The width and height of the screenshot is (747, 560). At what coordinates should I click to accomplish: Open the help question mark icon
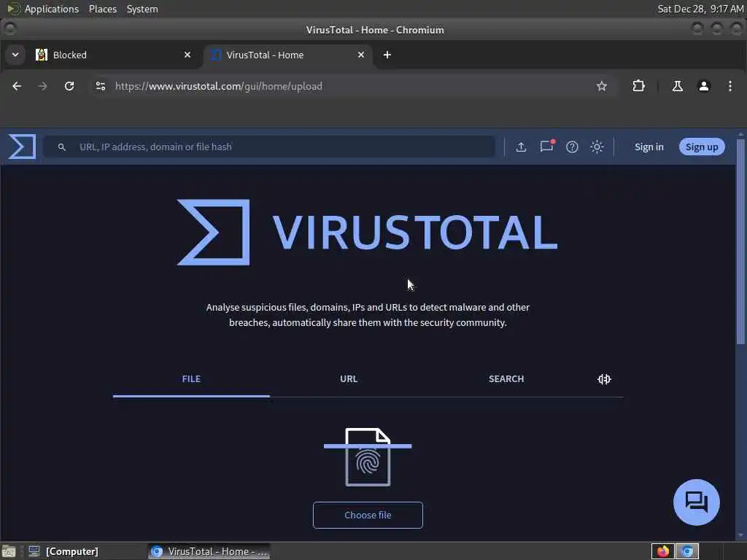572,147
